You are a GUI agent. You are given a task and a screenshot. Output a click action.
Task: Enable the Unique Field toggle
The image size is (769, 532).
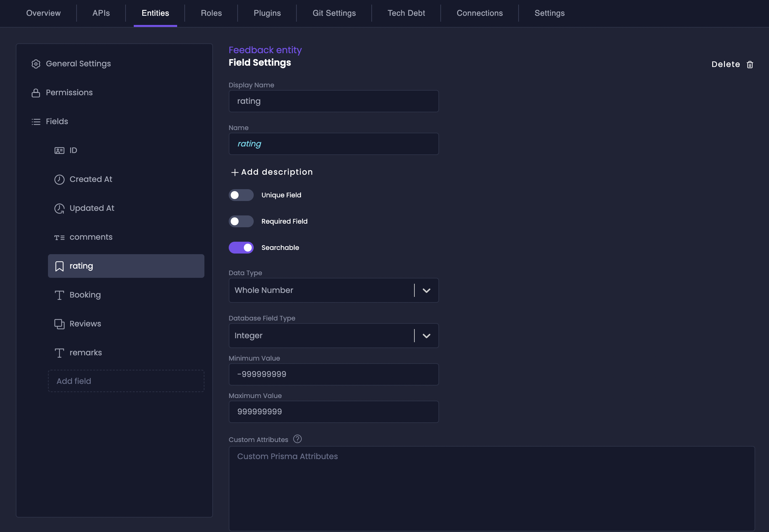coord(241,195)
